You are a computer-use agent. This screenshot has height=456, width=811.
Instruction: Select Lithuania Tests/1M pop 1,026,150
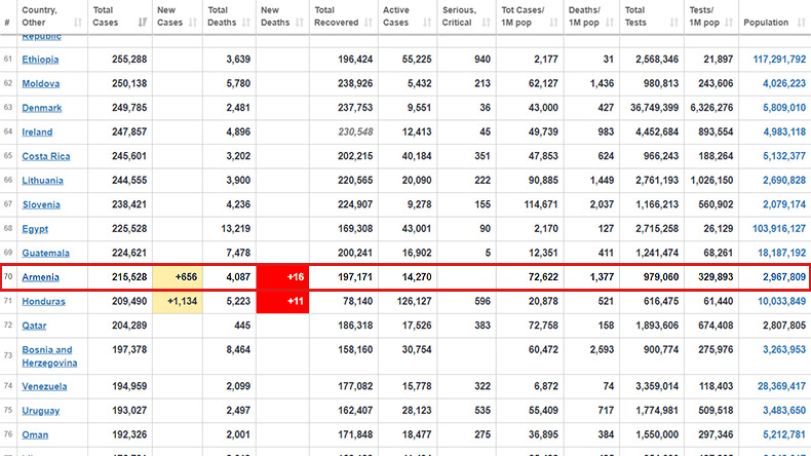tap(712, 180)
